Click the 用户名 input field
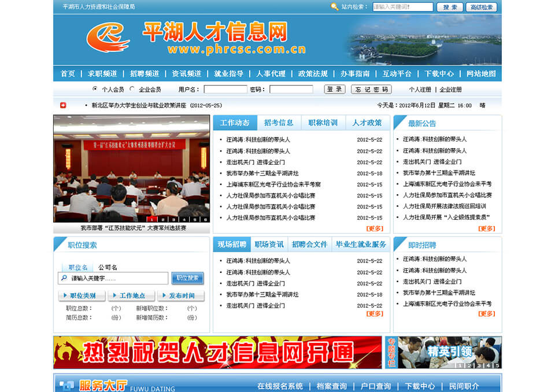This screenshot has width=555, height=392. point(225,90)
